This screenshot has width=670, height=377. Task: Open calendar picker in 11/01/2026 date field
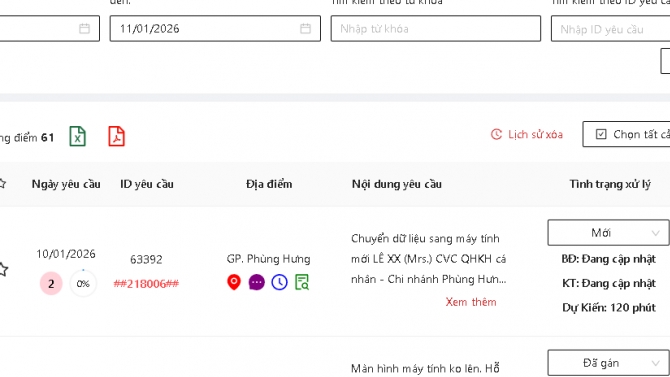305,29
